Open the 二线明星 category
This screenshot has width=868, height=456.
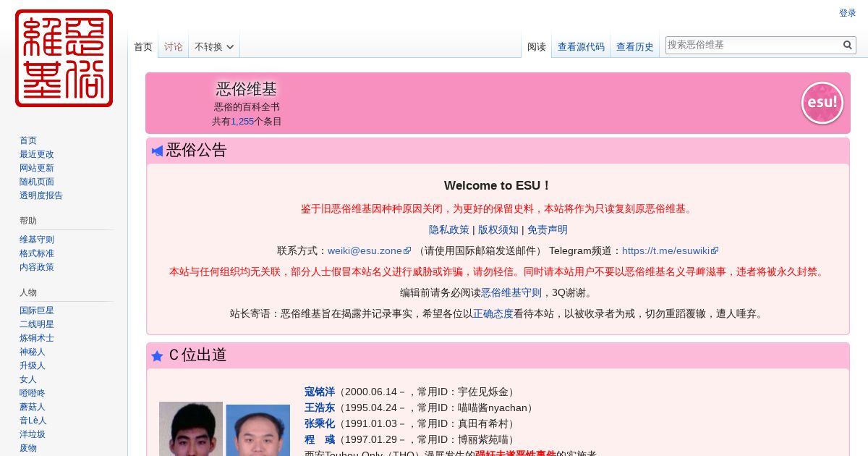coord(37,324)
